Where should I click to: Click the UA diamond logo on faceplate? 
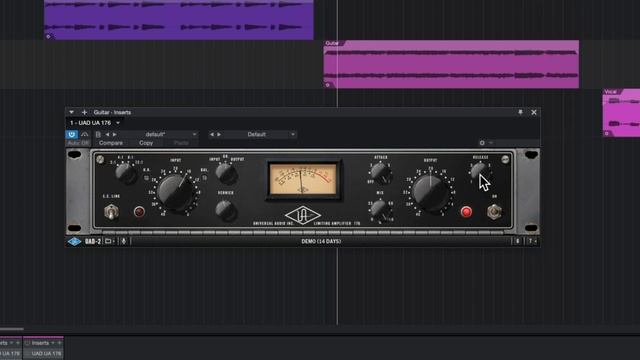click(302, 215)
